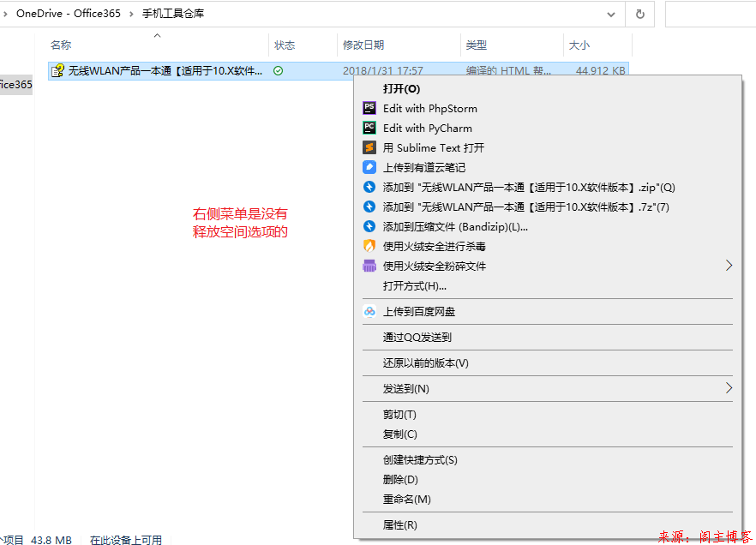Expand the 使用火绒安全粉碎文件 submenu arrow
The image size is (756, 545).
(729, 266)
